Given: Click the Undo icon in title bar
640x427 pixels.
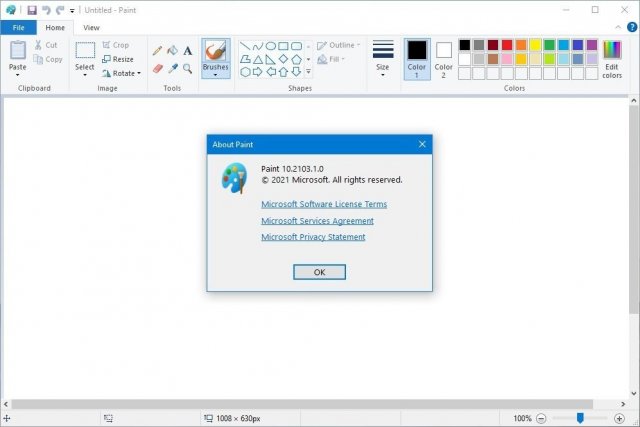Looking at the screenshot, I should pyautogui.click(x=46, y=10).
